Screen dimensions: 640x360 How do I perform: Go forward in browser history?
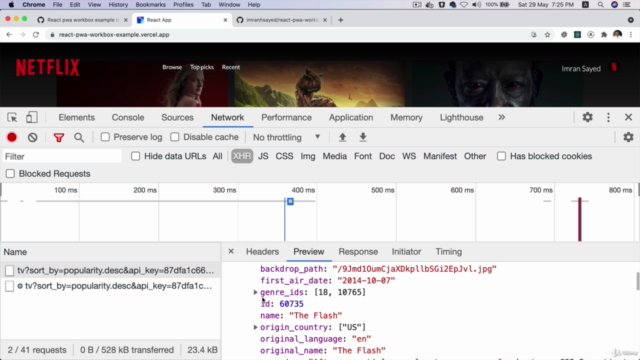[22, 35]
